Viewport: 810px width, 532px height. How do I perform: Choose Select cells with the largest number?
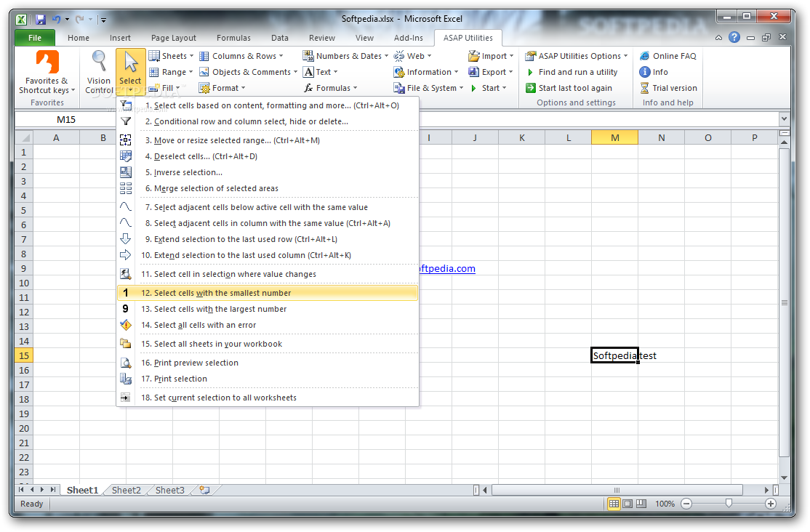click(268, 309)
